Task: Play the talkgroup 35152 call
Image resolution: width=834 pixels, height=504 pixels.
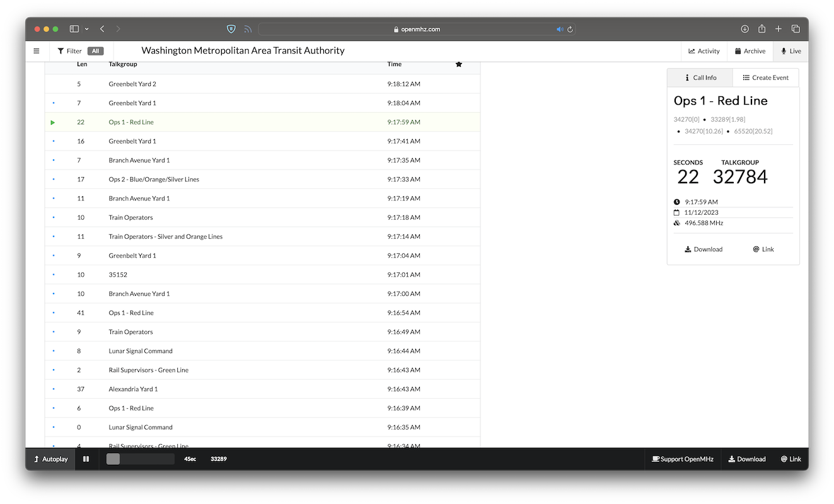Action: [262, 275]
